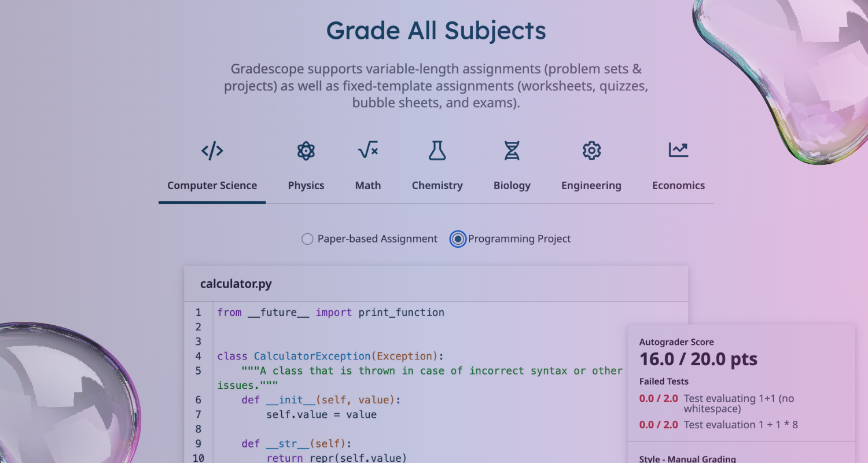This screenshot has height=463, width=868.
Task: Click the Grade All Subjects heading
Action: 436,30
